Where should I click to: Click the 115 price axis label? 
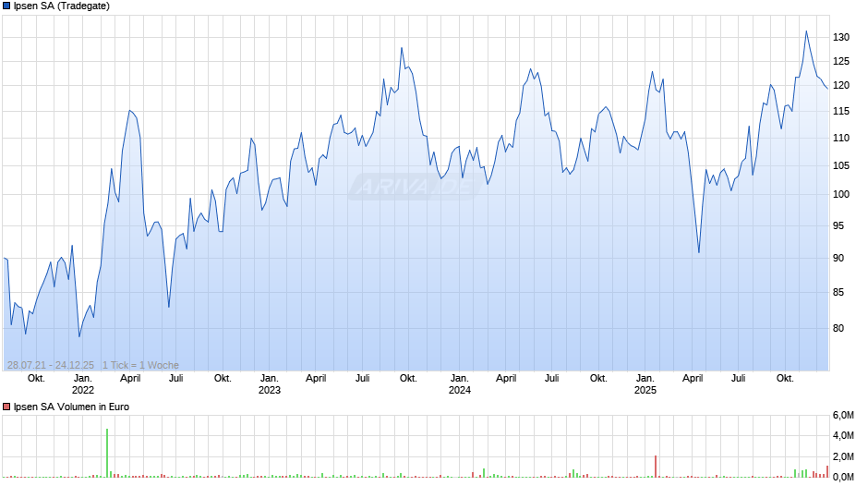(x=841, y=112)
